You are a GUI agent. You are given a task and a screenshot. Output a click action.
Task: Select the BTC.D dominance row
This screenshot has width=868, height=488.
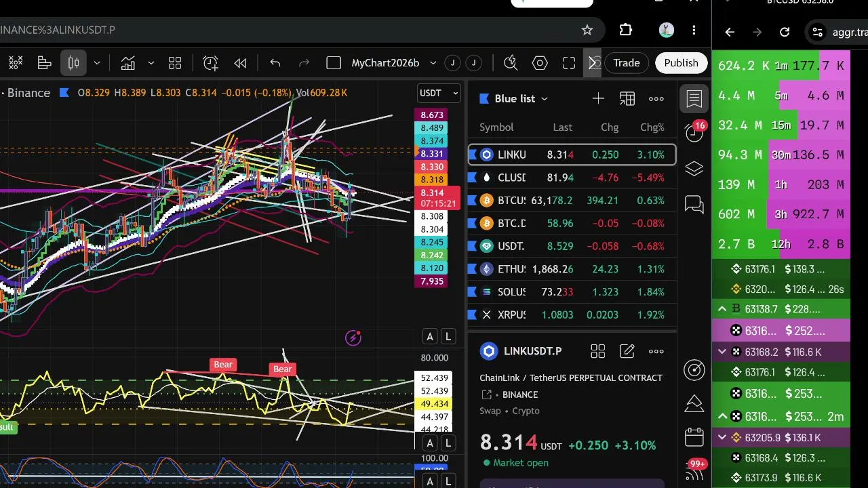click(x=572, y=223)
